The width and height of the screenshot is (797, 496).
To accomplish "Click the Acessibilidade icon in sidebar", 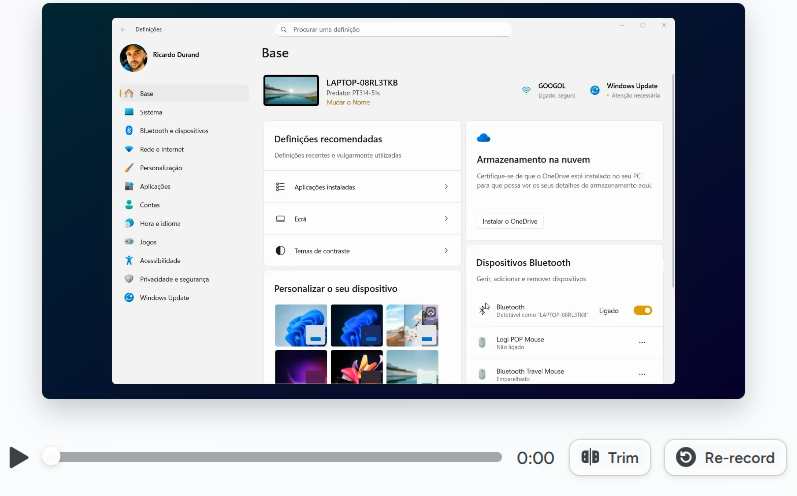I will click(129, 260).
